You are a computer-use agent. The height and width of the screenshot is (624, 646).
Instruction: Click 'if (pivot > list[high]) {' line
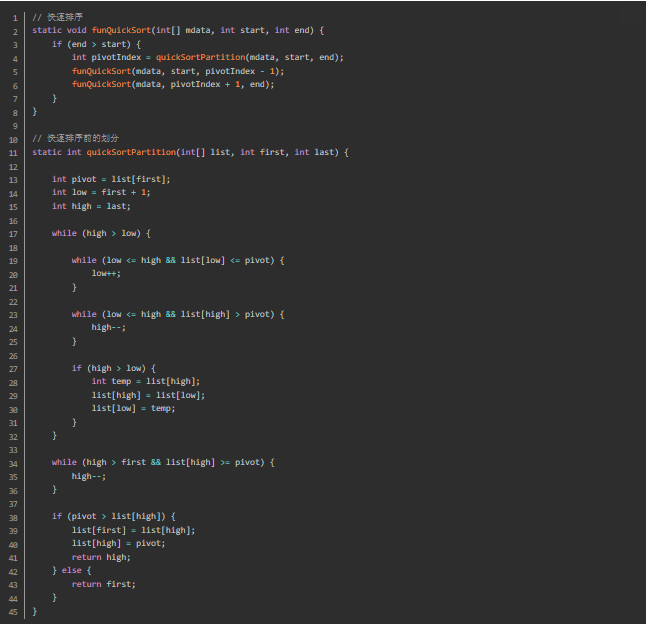click(114, 516)
